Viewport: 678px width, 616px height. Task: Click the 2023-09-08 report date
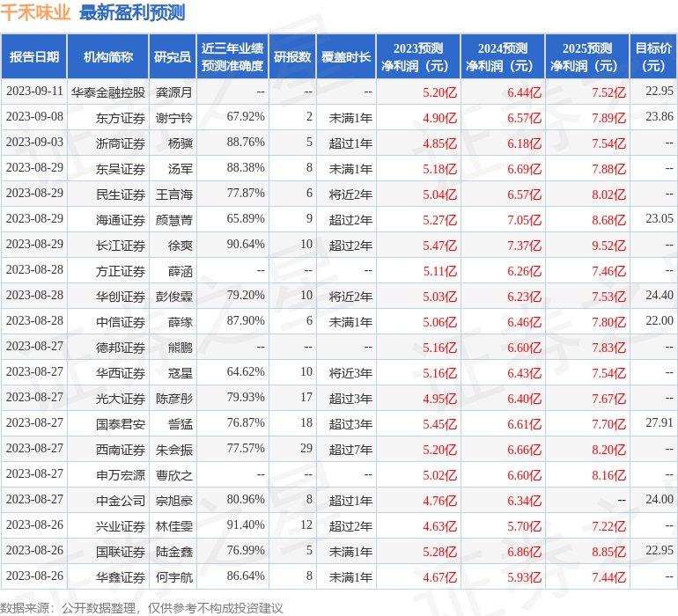34,117
